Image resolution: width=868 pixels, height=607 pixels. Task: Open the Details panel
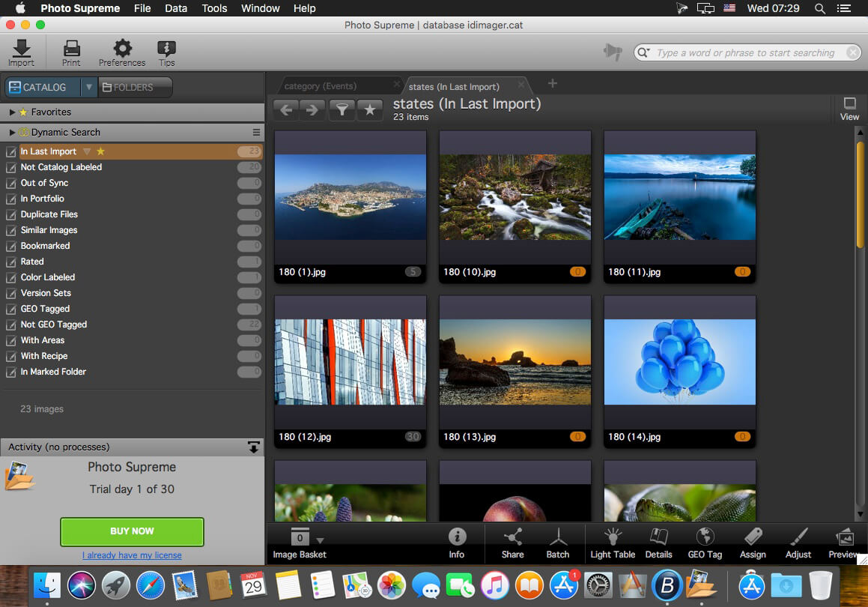click(659, 543)
